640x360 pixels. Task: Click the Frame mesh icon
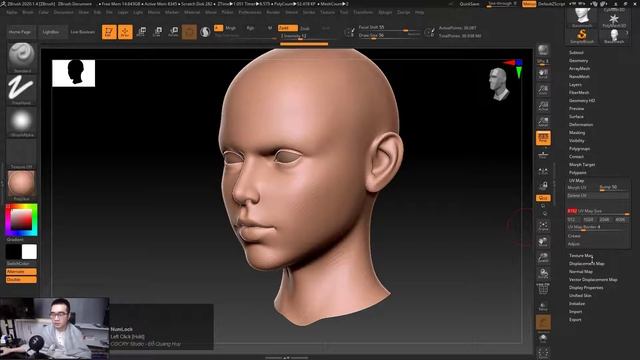tap(543, 226)
